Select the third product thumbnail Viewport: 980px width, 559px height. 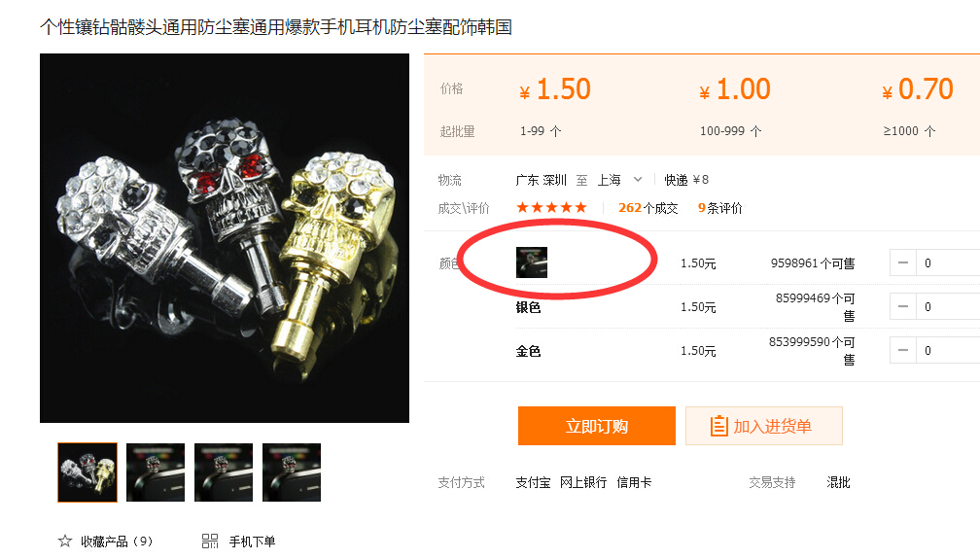tap(224, 472)
